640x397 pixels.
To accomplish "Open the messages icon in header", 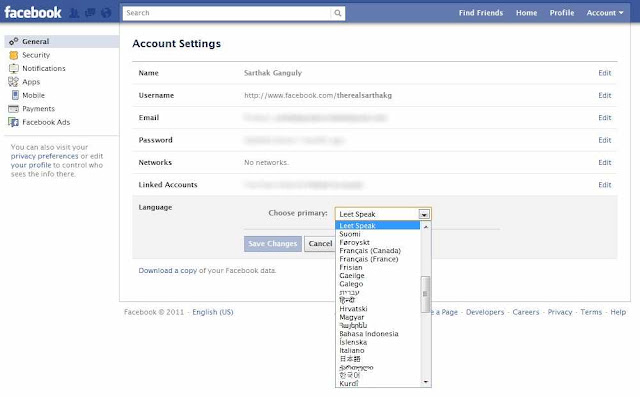I will [x=90, y=13].
